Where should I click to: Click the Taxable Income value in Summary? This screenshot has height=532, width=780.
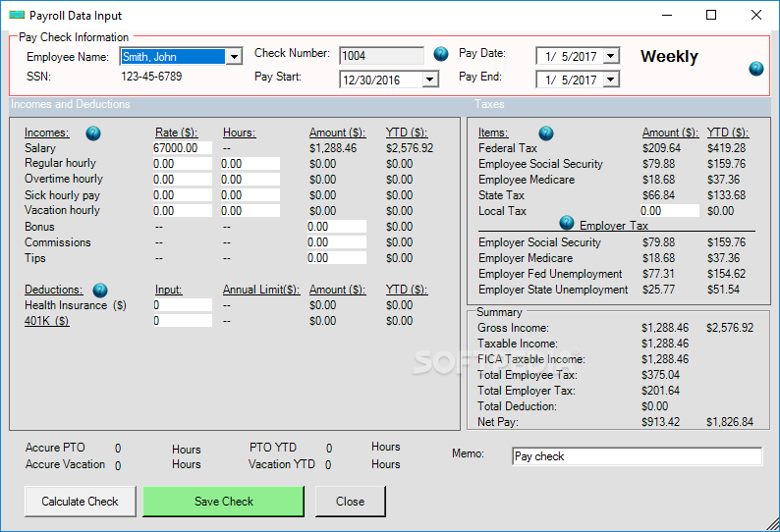665,344
